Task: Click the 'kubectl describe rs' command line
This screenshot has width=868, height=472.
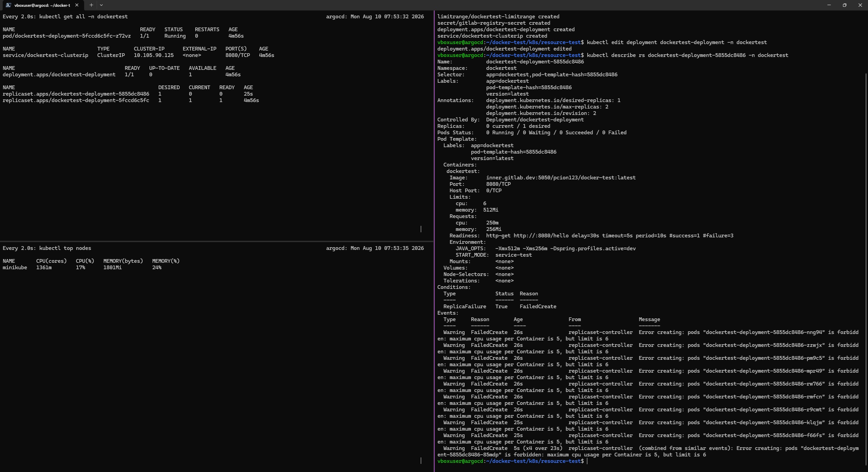Action: point(688,55)
